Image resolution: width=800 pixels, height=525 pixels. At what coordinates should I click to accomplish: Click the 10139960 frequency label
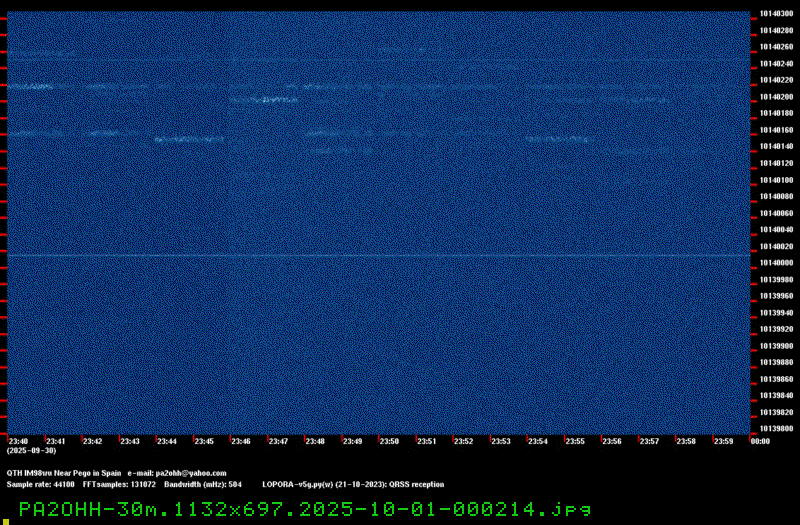pyautogui.click(x=776, y=296)
